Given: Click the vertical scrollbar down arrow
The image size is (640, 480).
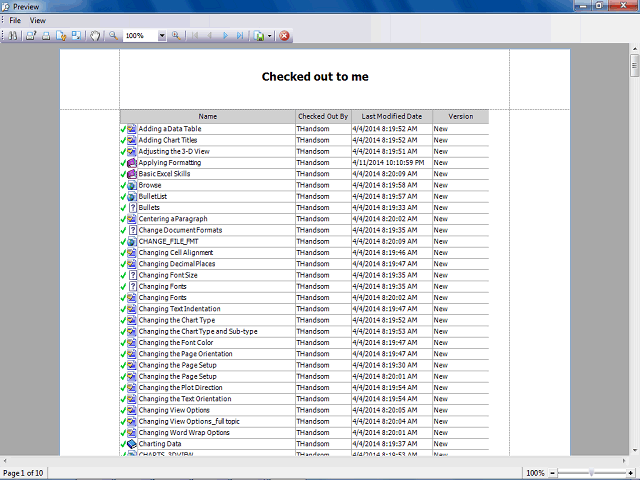Looking at the screenshot, I should (x=635, y=451).
